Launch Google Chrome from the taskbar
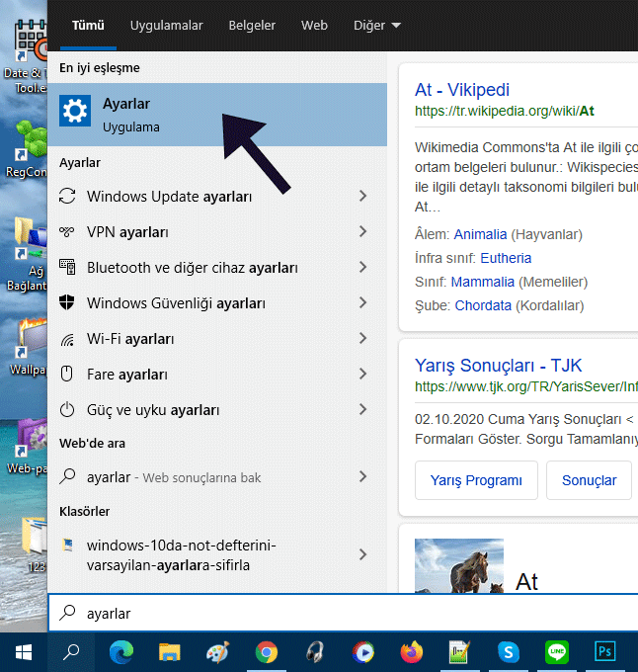This screenshot has height=672, width=638. tap(267, 652)
